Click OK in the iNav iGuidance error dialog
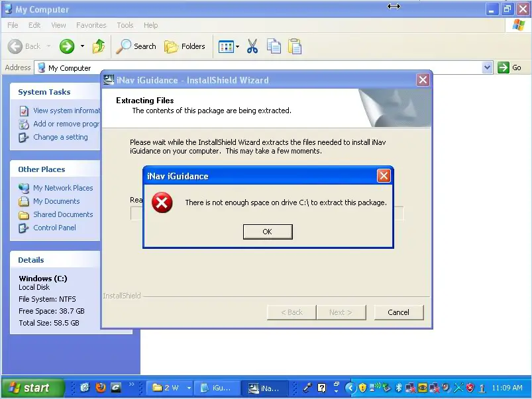 tap(268, 232)
